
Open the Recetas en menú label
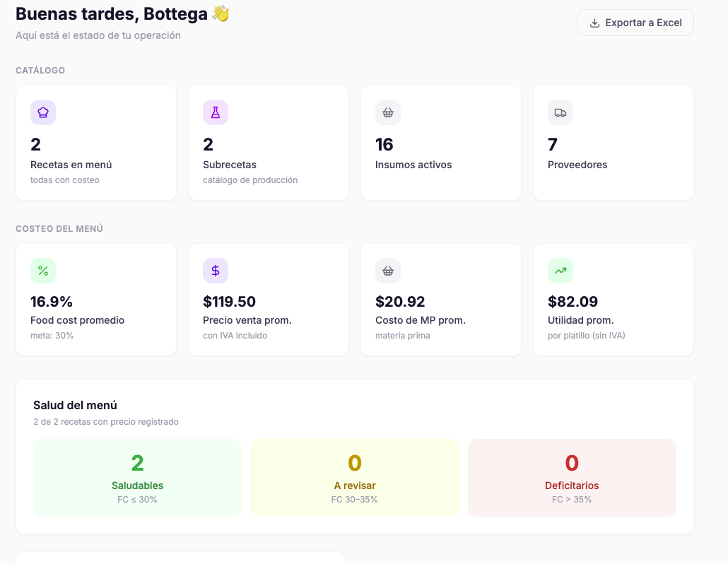coord(71,165)
